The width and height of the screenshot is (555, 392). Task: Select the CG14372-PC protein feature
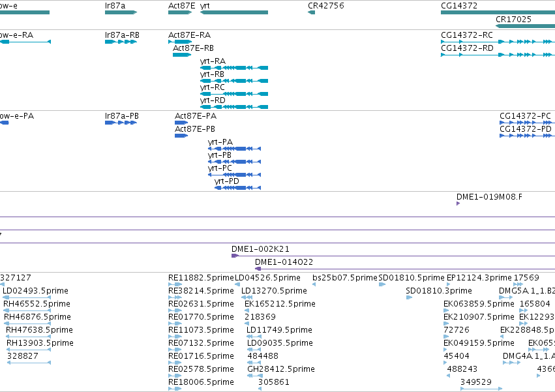coord(527,123)
